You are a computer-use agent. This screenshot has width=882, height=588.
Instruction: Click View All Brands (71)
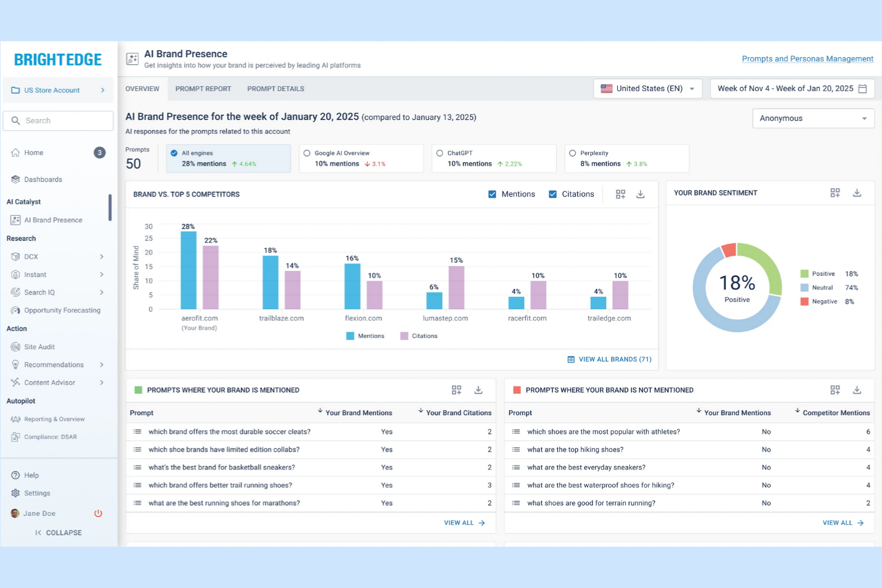click(610, 359)
